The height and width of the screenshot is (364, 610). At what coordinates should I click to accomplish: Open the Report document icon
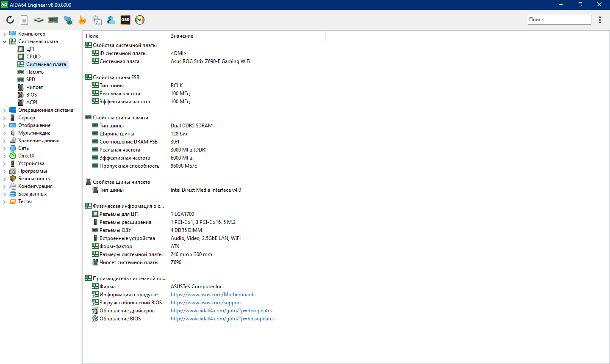pyautogui.click(x=25, y=20)
